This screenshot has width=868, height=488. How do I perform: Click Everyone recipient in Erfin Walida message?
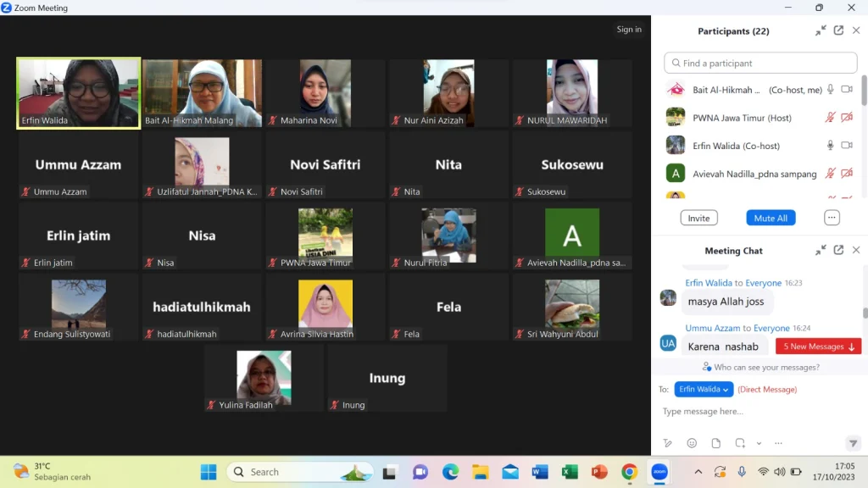(764, 283)
